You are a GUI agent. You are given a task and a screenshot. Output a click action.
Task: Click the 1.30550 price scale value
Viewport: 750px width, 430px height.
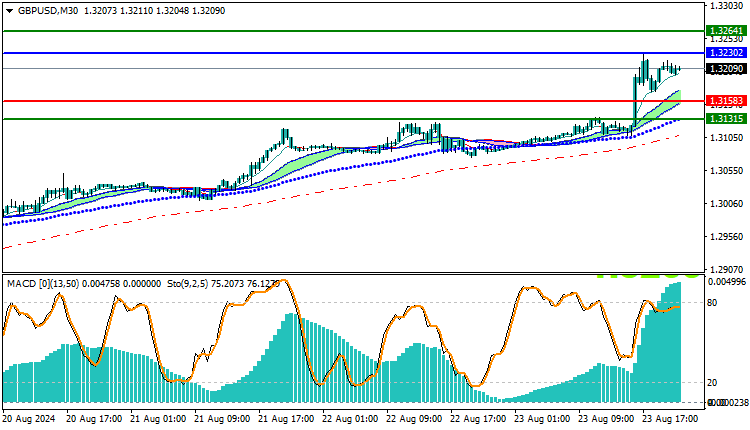tap(727, 171)
